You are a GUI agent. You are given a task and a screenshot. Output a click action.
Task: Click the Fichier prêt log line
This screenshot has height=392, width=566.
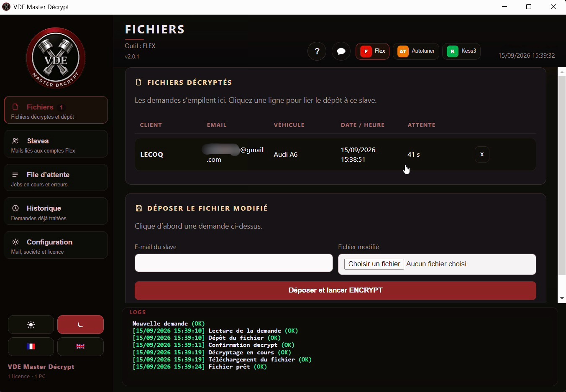tap(200, 367)
